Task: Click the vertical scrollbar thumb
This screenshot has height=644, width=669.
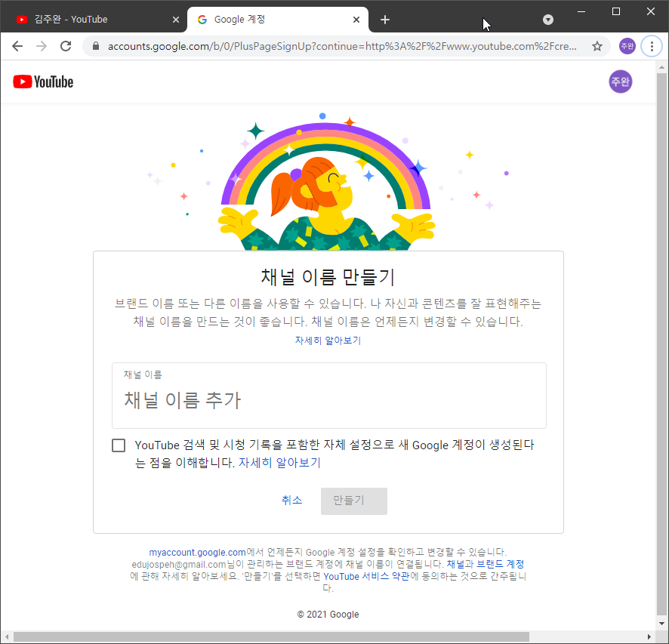Action: point(661,344)
